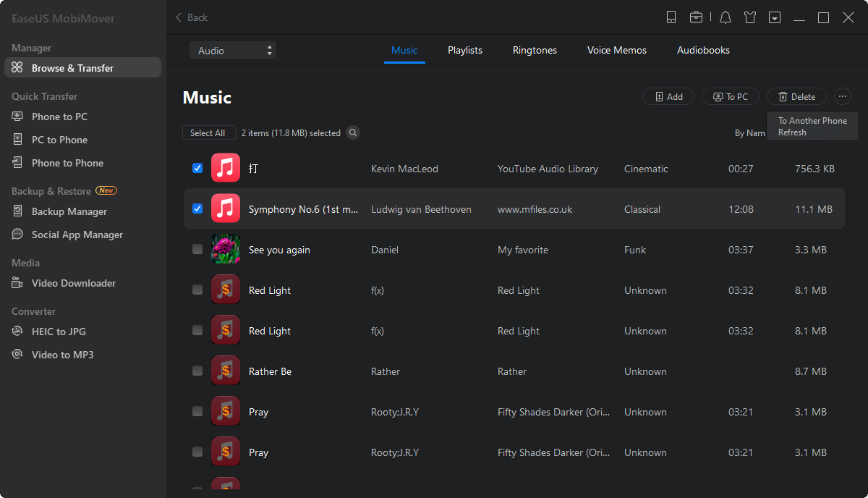Click the phone device icon in title bar
868x498 pixels.
tap(671, 17)
